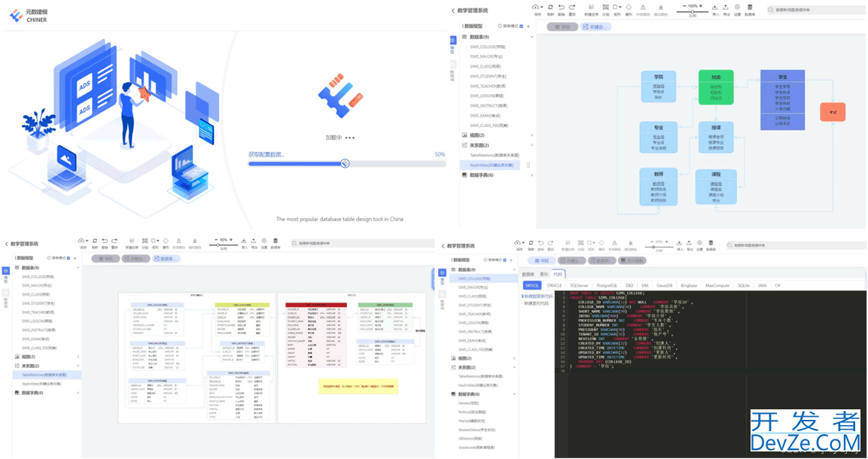Open font color tool in KeyEntities window

coord(643,8)
